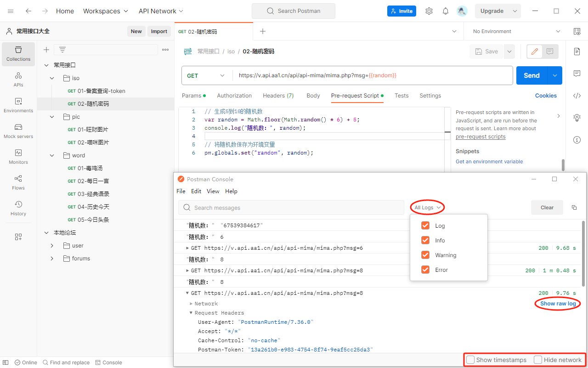Open Environments in the sidebar
Screen dimensions: 588x368
[18, 105]
